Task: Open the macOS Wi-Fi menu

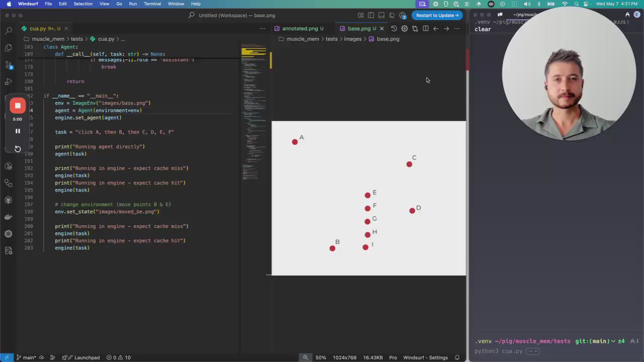Action: pyautogui.click(x=565, y=4)
